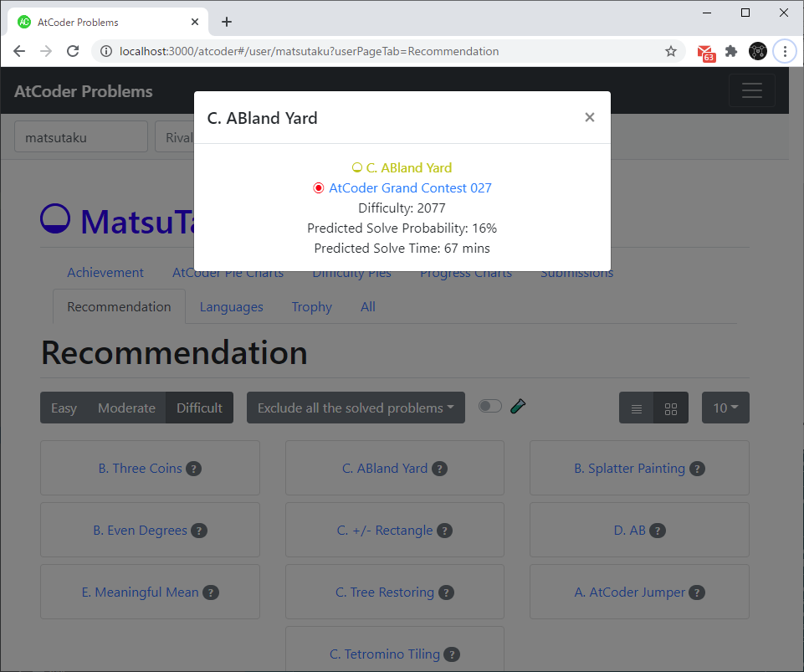The image size is (804, 672).
Task: Show info for B. Even Degrees
Action: (199, 531)
